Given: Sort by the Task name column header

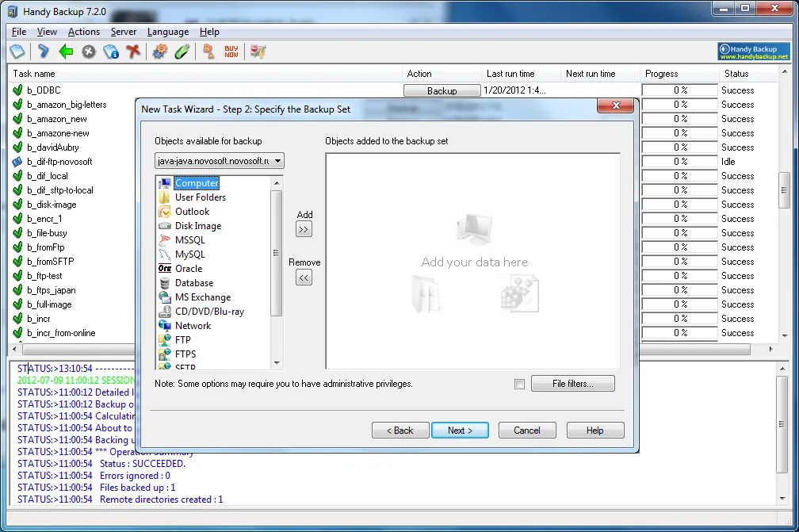Looking at the screenshot, I should tap(205, 74).
